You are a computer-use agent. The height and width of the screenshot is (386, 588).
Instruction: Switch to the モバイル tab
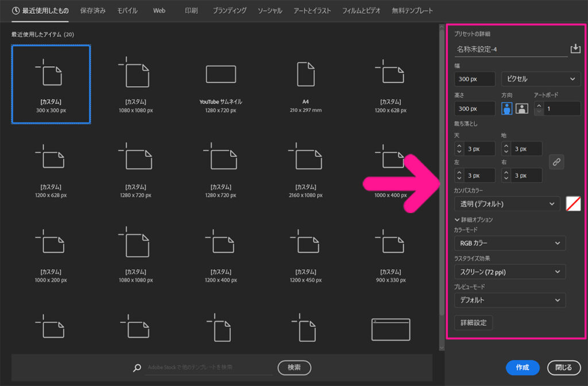[x=127, y=11]
